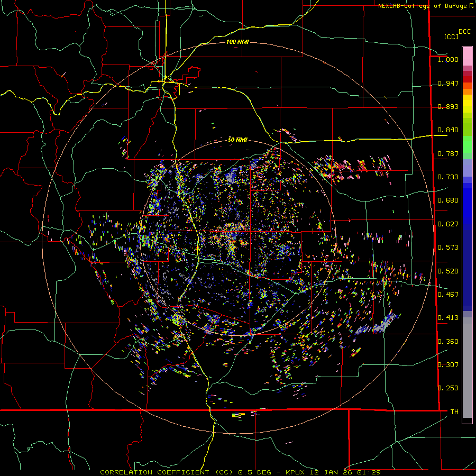Click the KPUX station identifier in the caption
Screen dimensions: 476x476
(x=296, y=472)
